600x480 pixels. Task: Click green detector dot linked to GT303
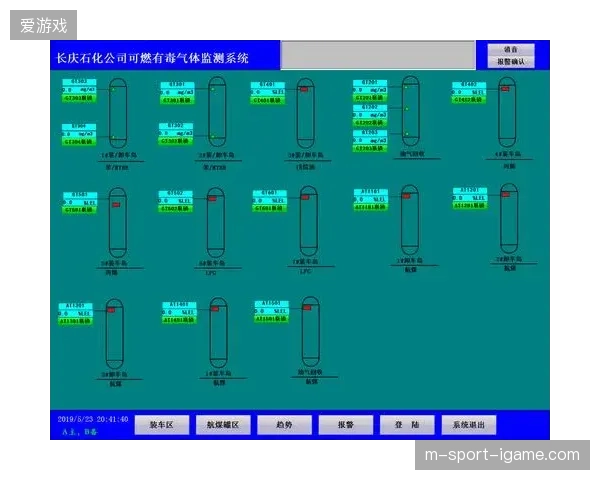click(113, 90)
